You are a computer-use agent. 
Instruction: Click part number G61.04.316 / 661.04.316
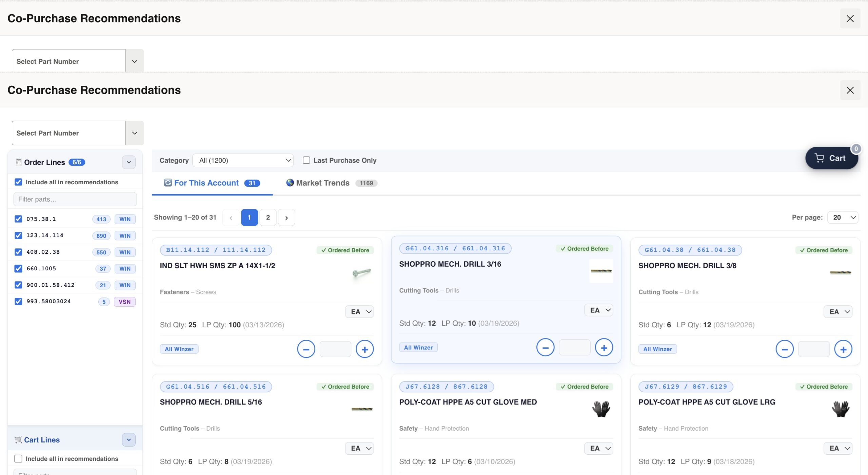pyautogui.click(x=455, y=248)
